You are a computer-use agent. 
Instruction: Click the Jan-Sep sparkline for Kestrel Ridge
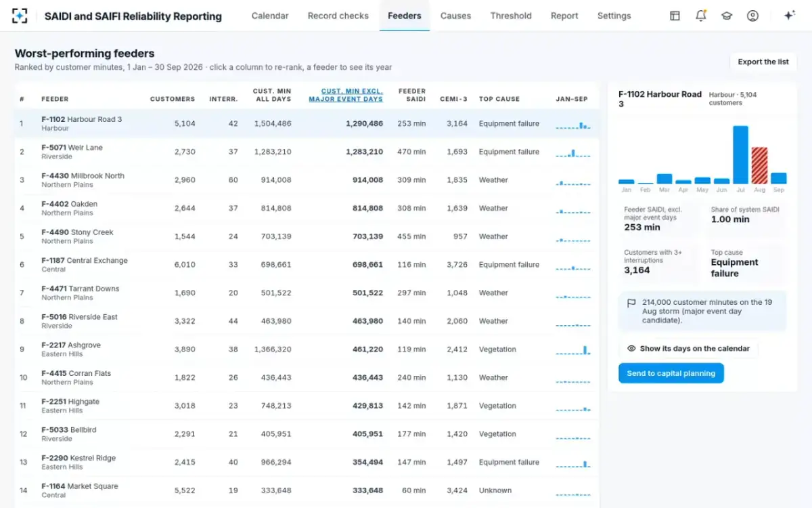click(573, 464)
